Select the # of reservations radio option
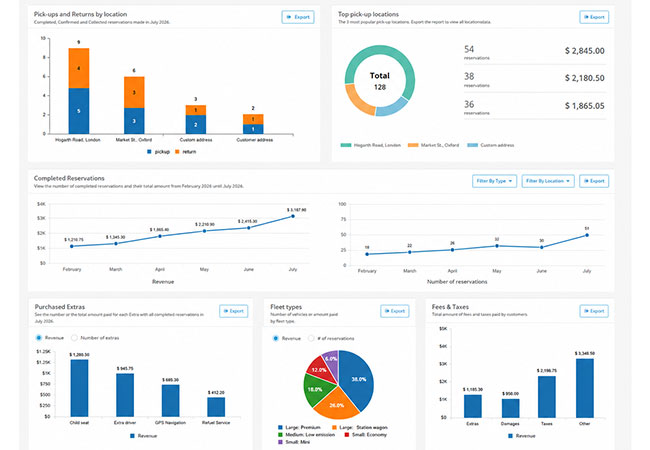Screen dimensions: 650x450 [x=311, y=339]
